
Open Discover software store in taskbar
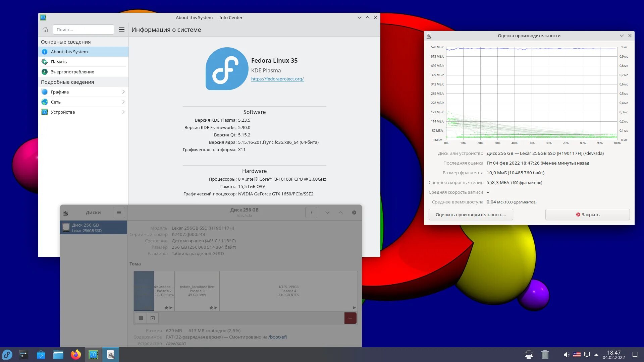point(41,355)
